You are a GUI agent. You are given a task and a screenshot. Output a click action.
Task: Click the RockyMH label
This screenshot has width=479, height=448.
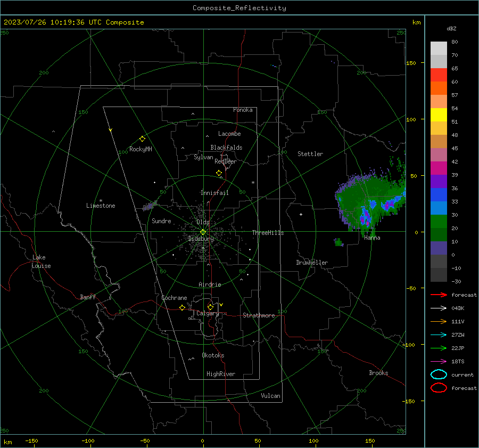(x=141, y=149)
